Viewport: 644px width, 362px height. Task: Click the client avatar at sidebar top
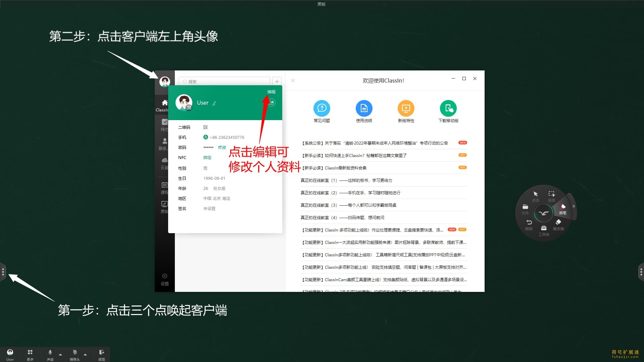click(x=164, y=82)
